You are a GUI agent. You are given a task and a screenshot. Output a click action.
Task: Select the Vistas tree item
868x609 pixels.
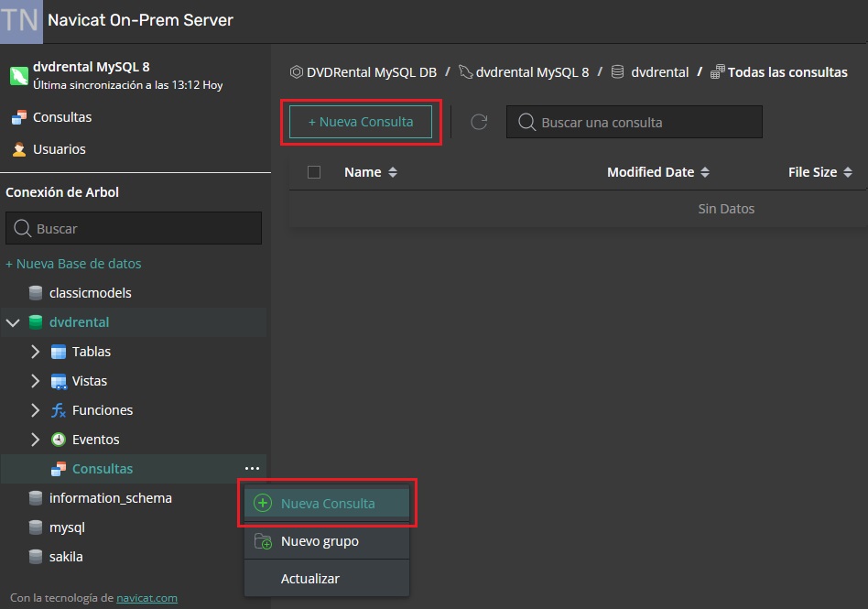[x=90, y=381]
